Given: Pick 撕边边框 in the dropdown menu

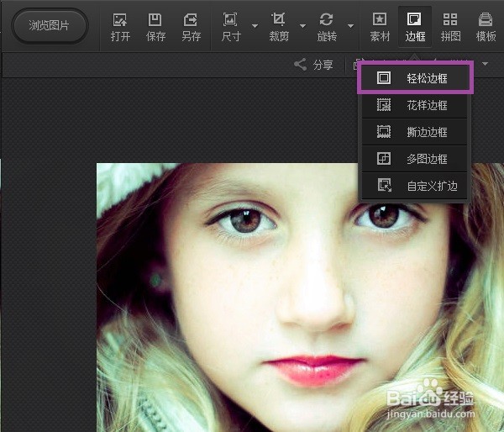Looking at the screenshot, I should (x=415, y=132).
